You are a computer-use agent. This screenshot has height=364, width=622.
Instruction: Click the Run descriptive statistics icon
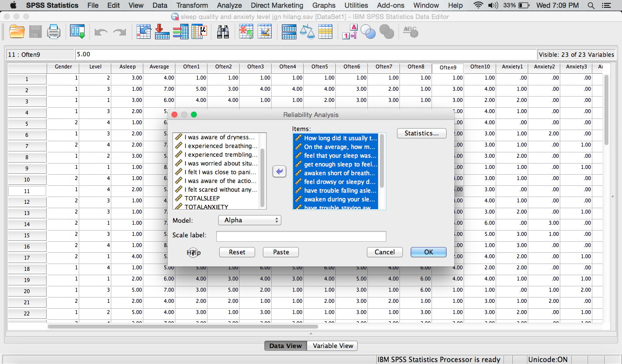(x=199, y=32)
